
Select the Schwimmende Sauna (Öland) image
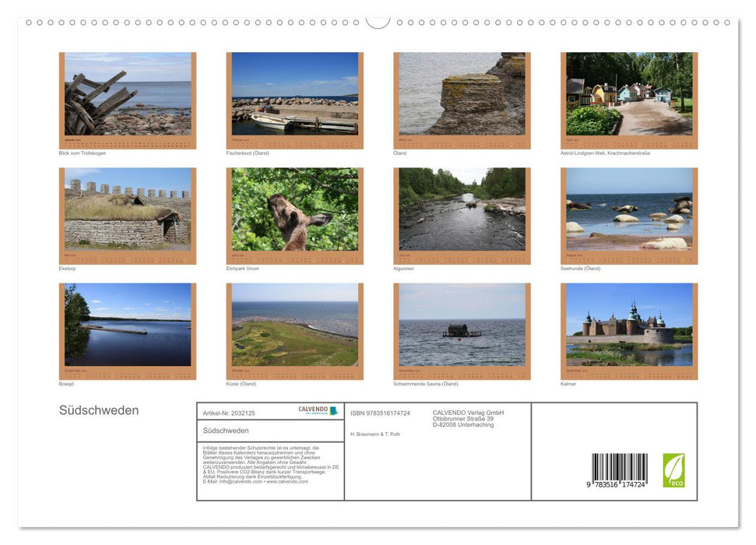pyautogui.click(x=462, y=327)
